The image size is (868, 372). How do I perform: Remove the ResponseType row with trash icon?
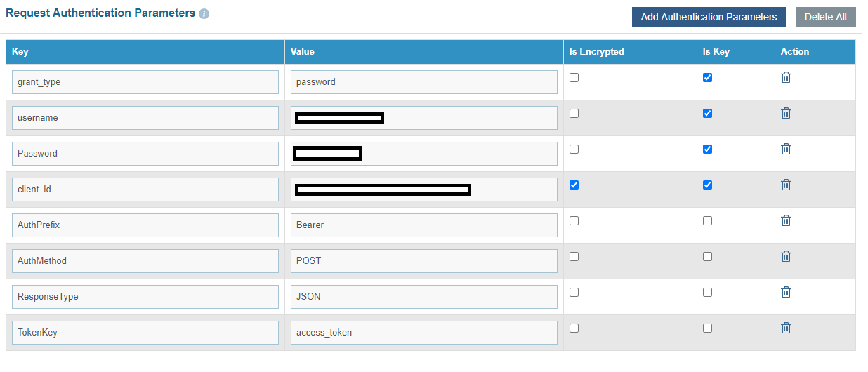click(x=786, y=292)
